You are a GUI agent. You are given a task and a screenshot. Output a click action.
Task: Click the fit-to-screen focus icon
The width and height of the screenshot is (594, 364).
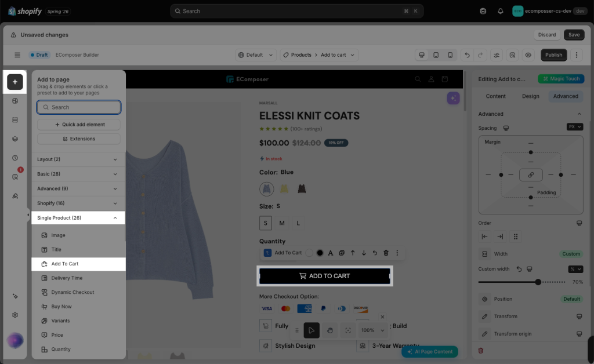click(348, 330)
